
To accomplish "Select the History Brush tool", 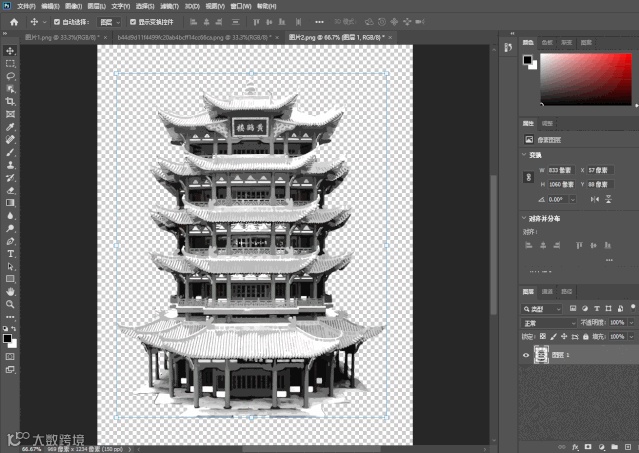I will coord(10,178).
